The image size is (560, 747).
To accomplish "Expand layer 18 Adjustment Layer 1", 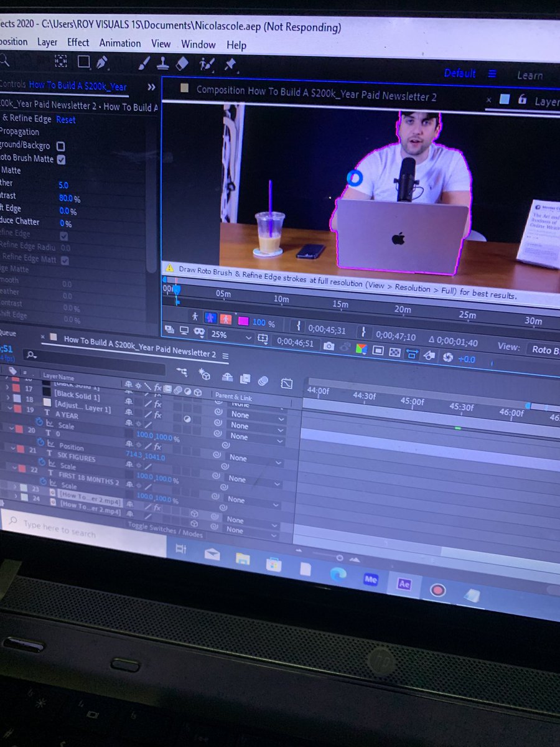I will click(7, 398).
